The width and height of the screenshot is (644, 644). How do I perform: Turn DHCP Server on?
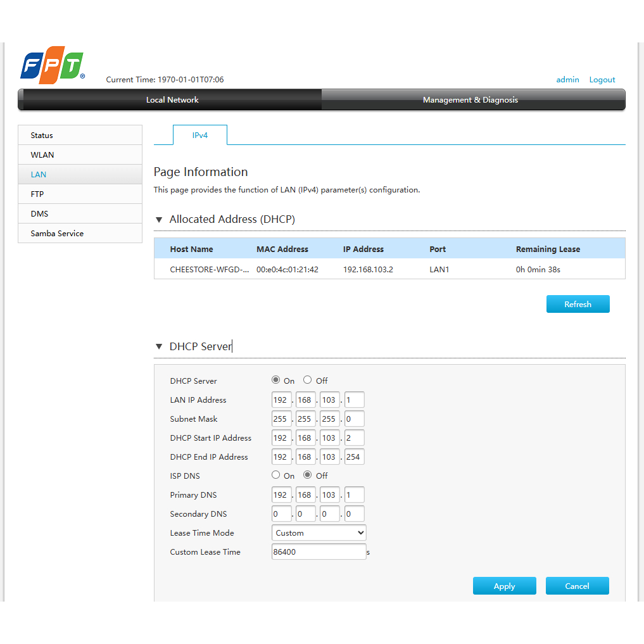click(x=276, y=380)
